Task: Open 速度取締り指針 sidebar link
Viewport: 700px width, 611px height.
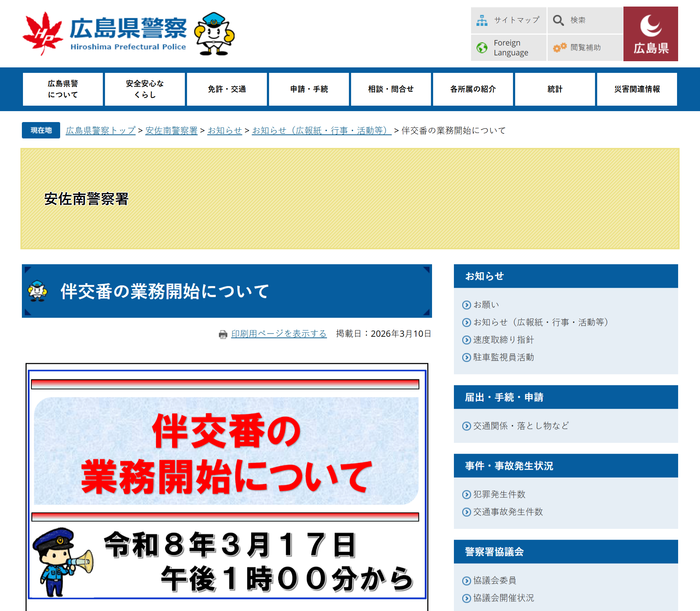Action: pos(503,340)
